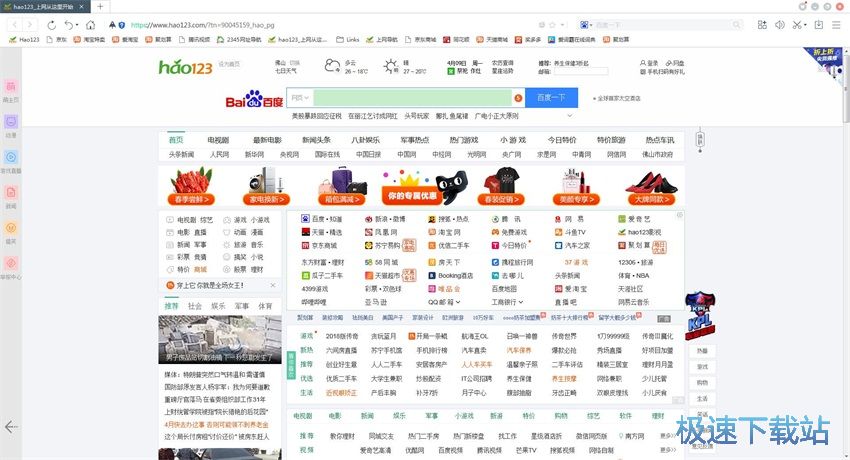
Task: Click the left arrow at sidebar bottom
Action: click(x=11, y=427)
